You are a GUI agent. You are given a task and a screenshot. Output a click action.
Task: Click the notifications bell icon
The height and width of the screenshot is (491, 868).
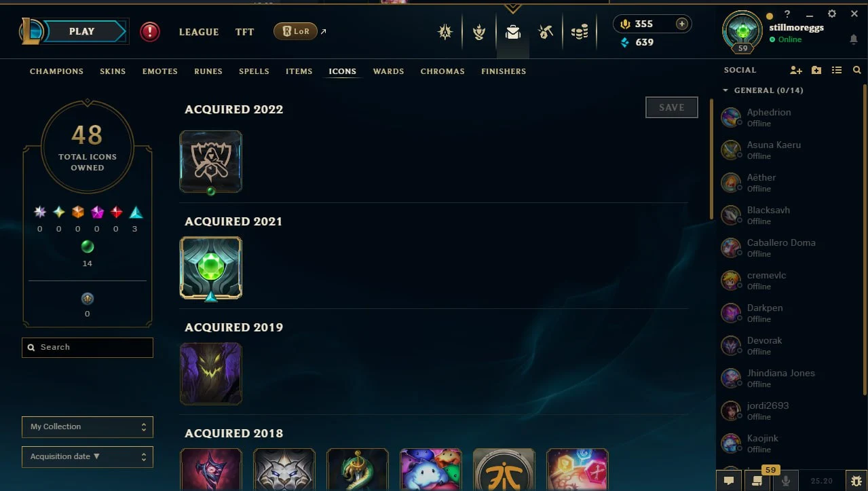[x=854, y=39]
